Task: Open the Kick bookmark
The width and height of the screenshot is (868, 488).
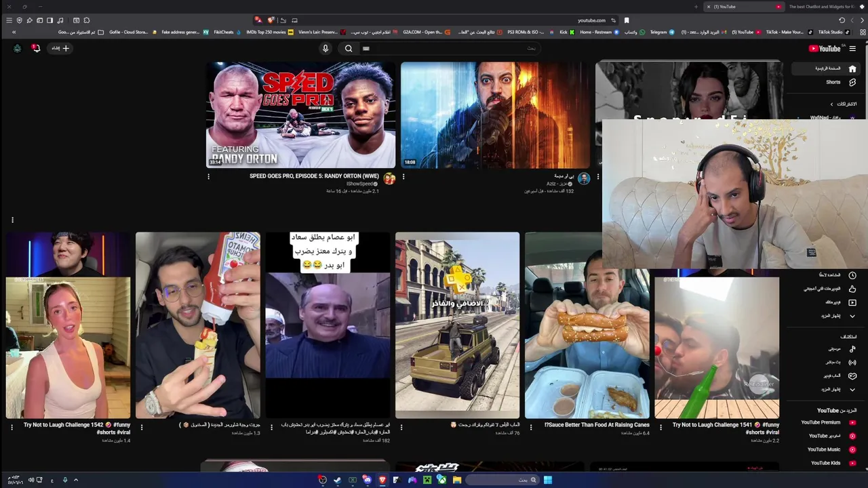Action: pyautogui.click(x=567, y=32)
